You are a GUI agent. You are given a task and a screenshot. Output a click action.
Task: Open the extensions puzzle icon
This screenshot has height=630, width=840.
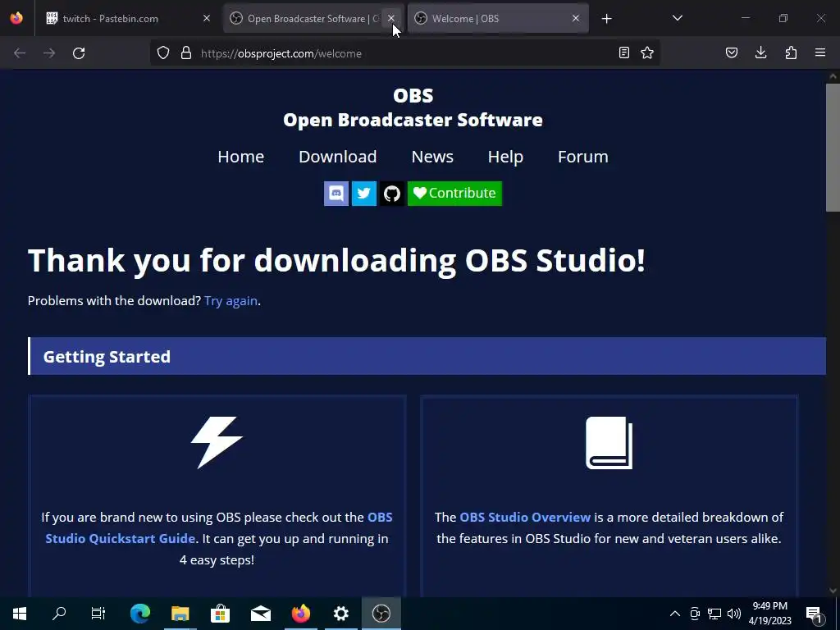click(x=791, y=53)
